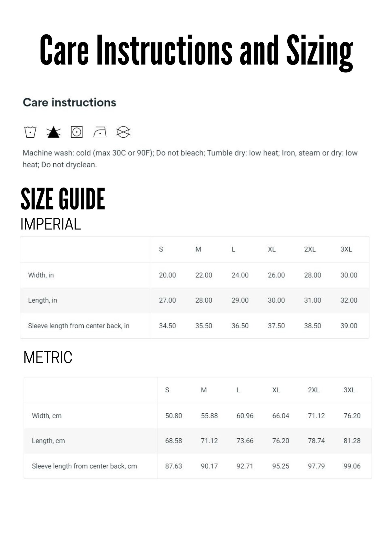
Task: Select 'Sleeve length from center back, in' row
Action: click(x=195, y=326)
